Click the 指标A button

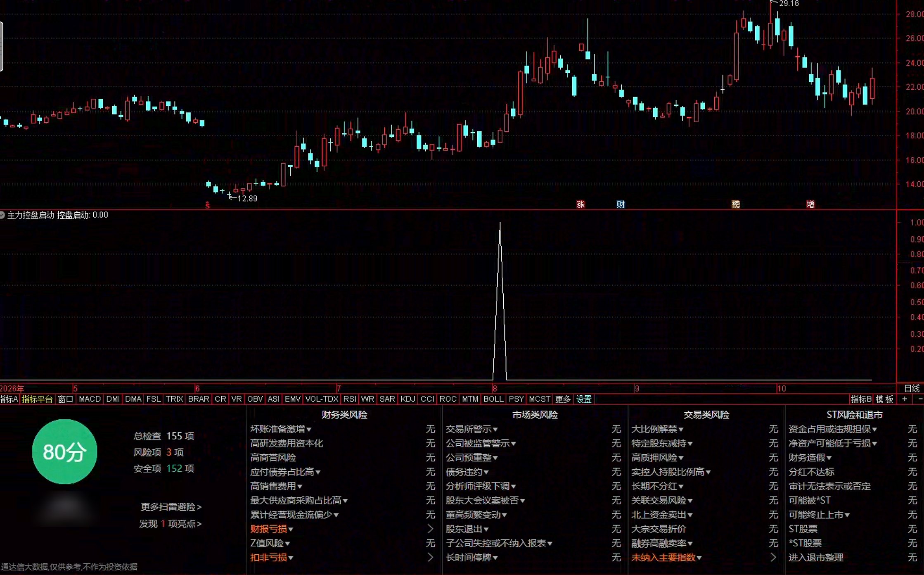tap(9, 399)
